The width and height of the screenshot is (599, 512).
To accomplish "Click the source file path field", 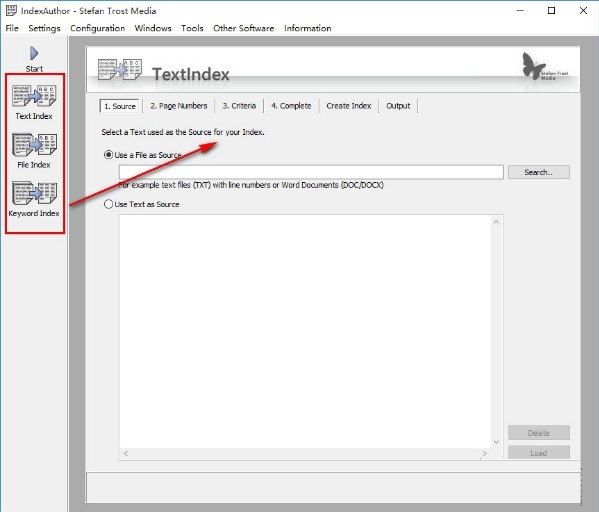I will [x=311, y=172].
